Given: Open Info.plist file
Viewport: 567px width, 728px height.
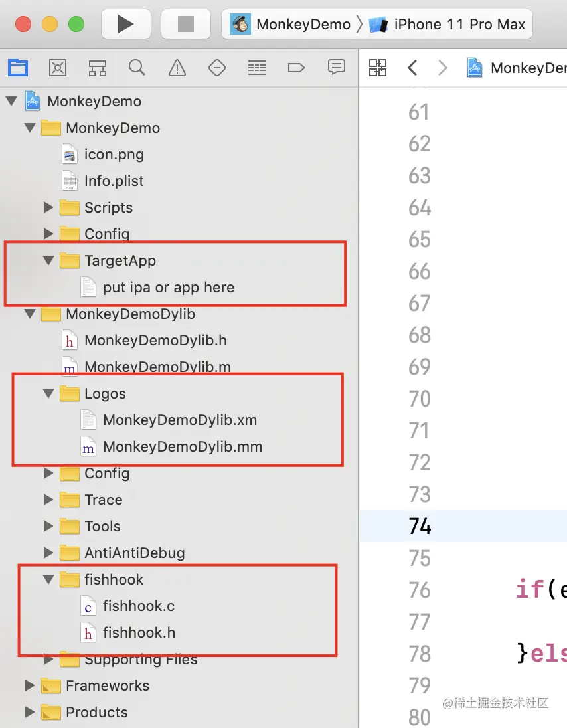Looking at the screenshot, I should click(x=103, y=181).
